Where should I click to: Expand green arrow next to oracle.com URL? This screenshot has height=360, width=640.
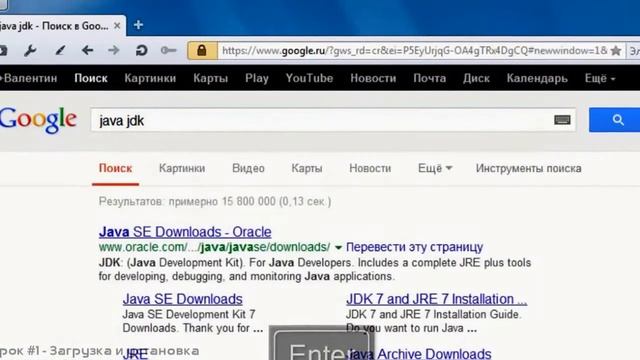pyautogui.click(x=338, y=247)
